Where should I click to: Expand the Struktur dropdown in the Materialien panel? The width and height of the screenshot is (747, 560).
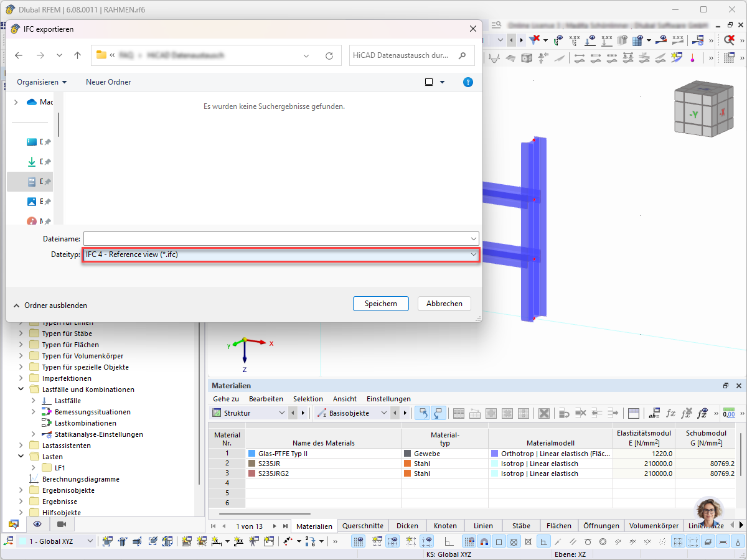[x=281, y=413]
